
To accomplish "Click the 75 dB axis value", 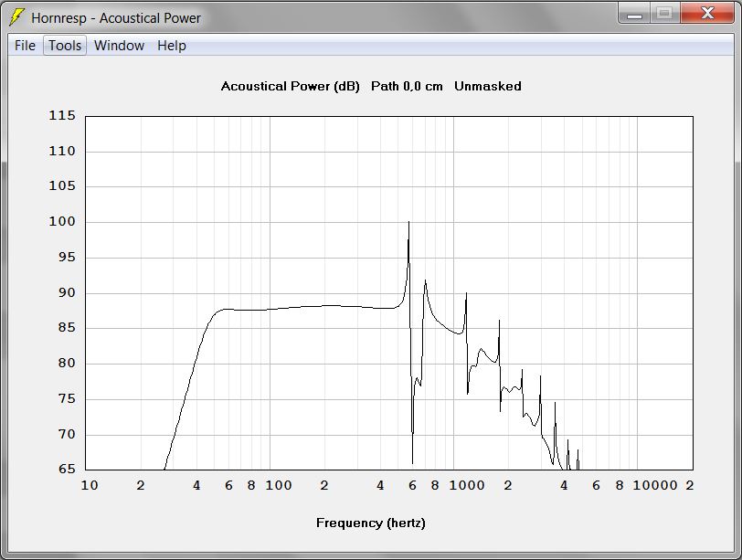I will [x=67, y=398].
